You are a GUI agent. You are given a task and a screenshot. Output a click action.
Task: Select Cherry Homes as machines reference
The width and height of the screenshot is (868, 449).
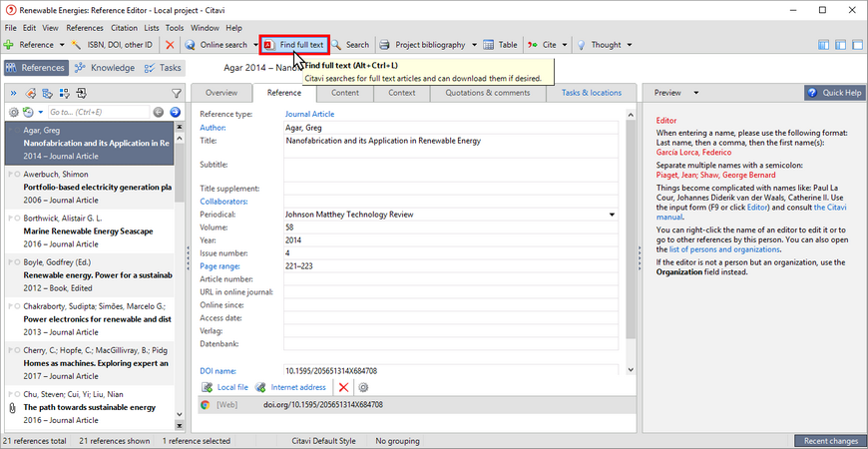point(89,364)
